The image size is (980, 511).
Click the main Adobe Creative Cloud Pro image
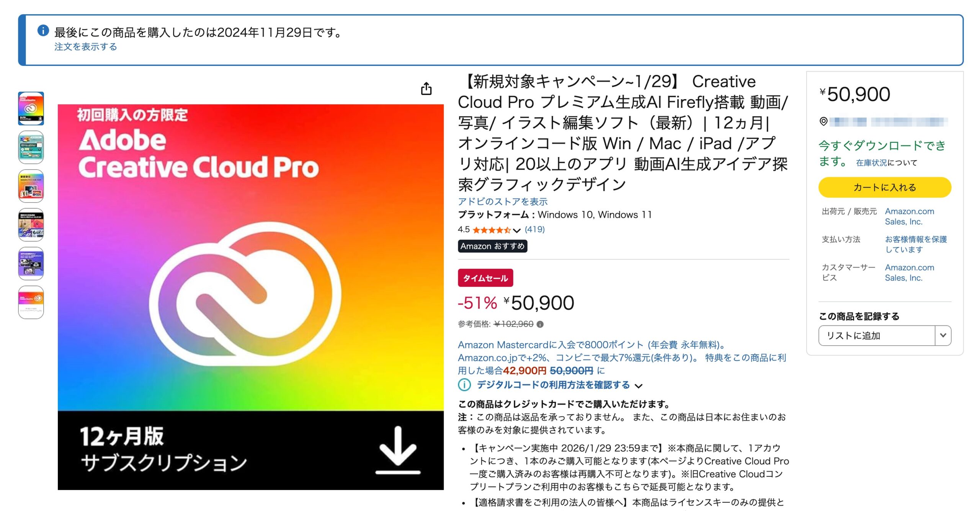tap(251, 297)
